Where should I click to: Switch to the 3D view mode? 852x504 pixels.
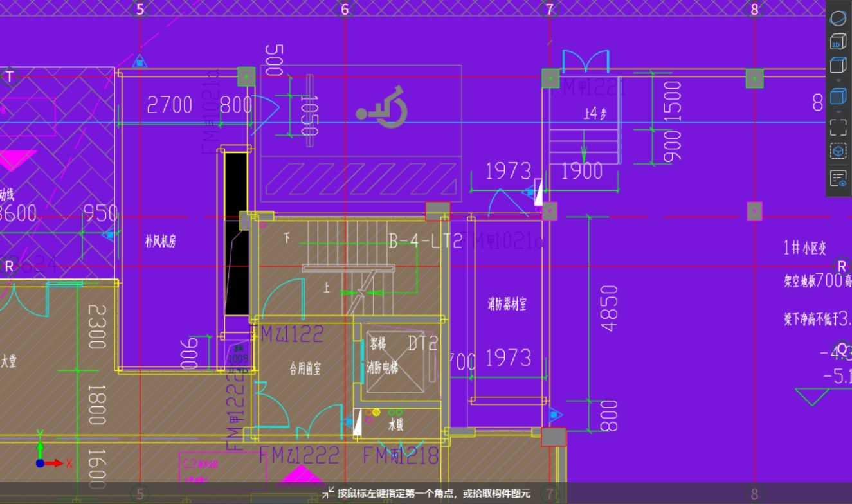[x=838, y=42]
